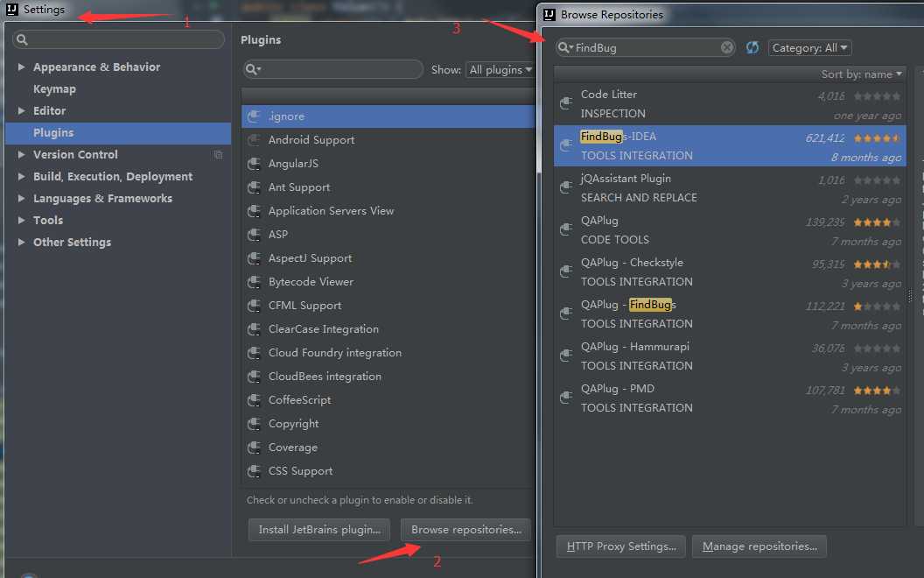Viewport: 924px width, 578px height.
Task: Expand the Version Control node
Action: click(x=21, y=154)
